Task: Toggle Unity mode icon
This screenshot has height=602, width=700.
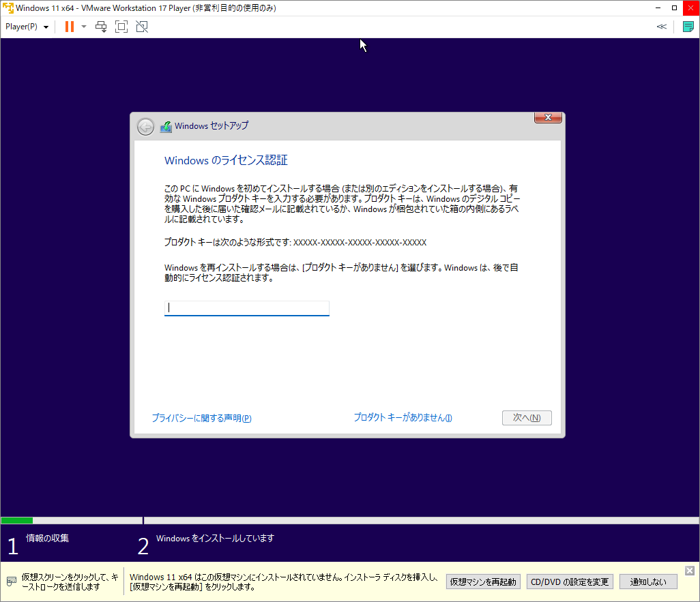Action: [x=142, y=27]
